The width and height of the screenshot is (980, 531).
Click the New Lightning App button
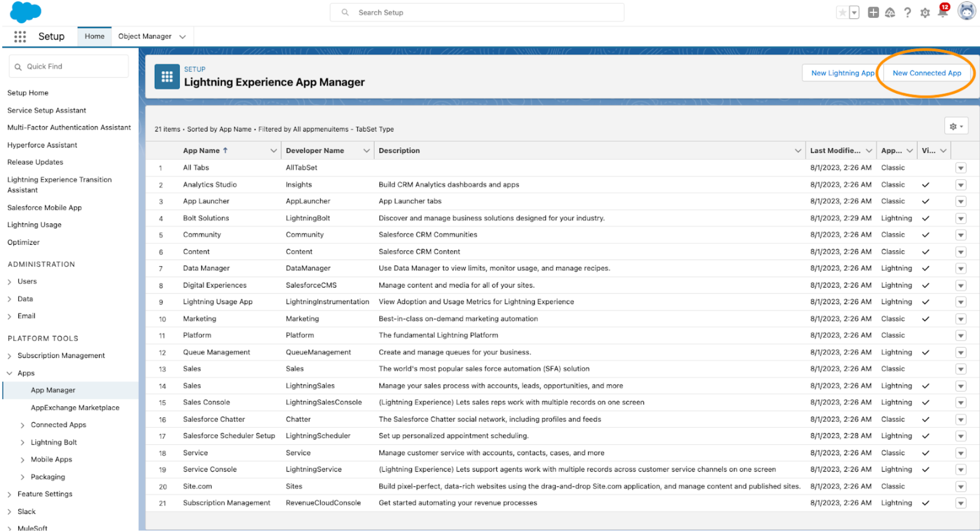[843, 72]
